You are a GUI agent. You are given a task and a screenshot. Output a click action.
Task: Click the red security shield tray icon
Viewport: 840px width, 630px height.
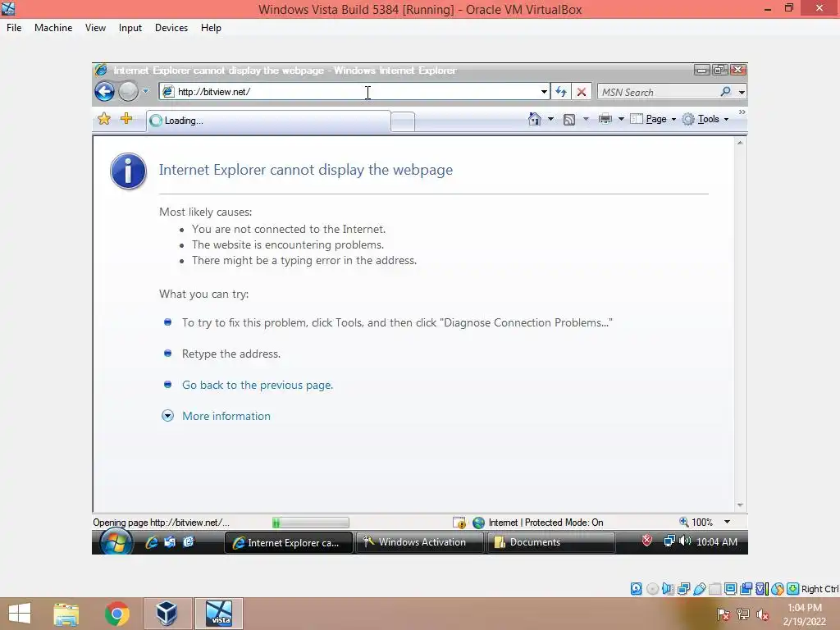(647, 541)
